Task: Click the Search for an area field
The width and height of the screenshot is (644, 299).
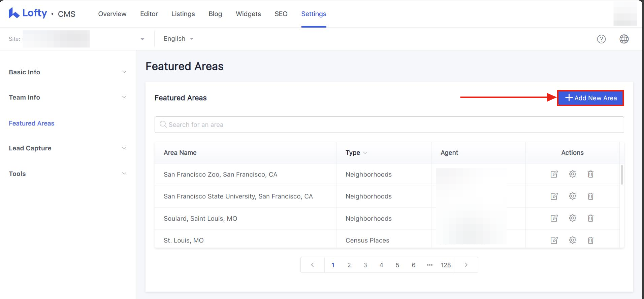Action: [389, 125]
